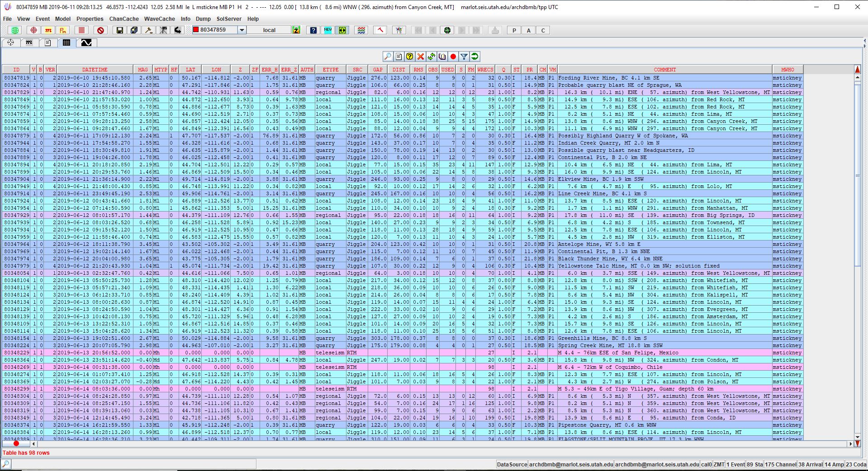The height and width of the screenshot is (471, 868).
Task: Click the C toolbar button
Action: pos(543,30)
